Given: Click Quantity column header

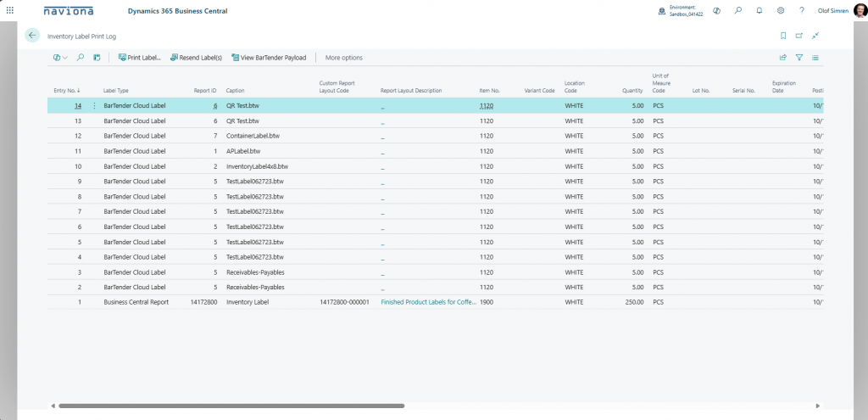Looking at the screenshot, I should click(632, 90).
